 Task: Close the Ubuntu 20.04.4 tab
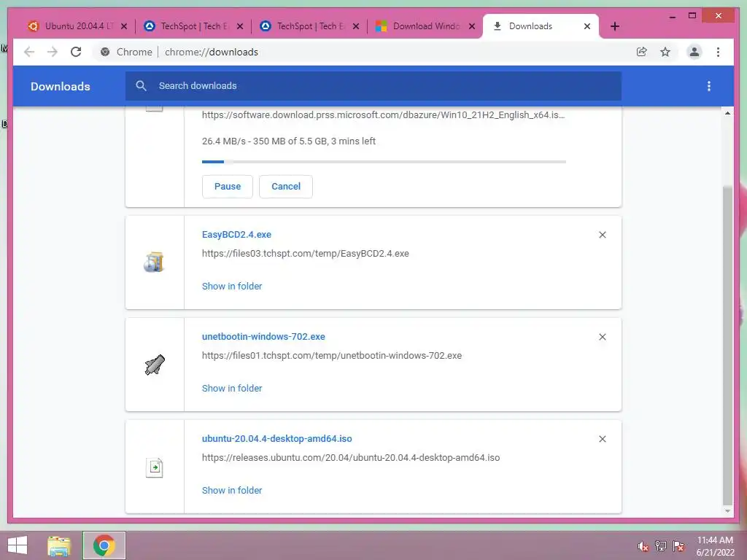tap(124, 26)
